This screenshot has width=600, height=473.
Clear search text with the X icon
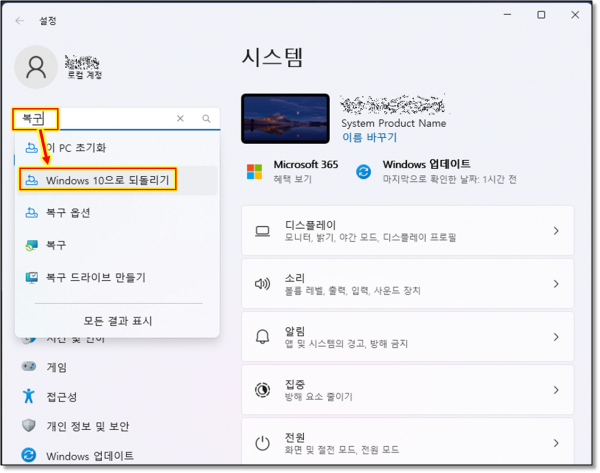pos(180,118)
